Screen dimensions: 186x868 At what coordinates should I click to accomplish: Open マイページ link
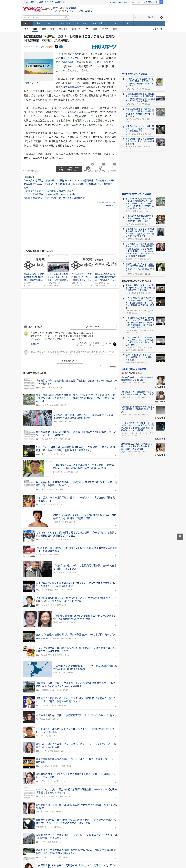click(x=139, y=17)
